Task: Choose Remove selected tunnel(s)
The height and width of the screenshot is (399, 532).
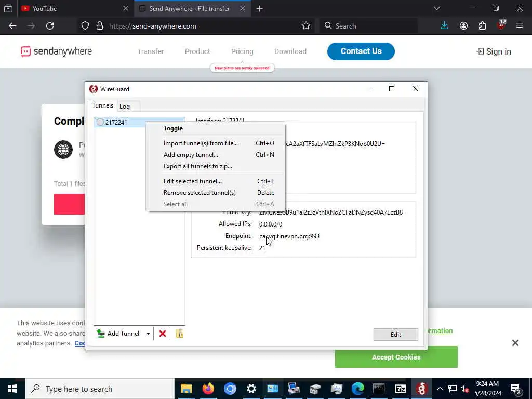Action: click(216, 193)
